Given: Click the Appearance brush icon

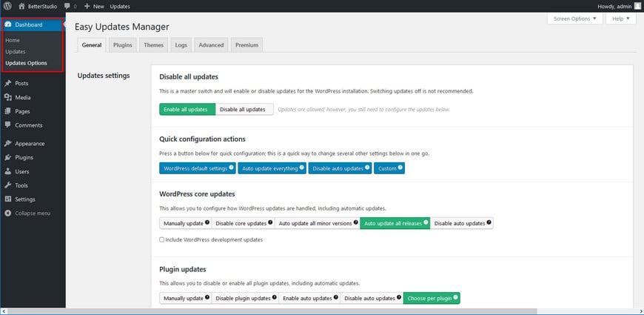Looking at the screenshot, I should click(x=8, y=144).
